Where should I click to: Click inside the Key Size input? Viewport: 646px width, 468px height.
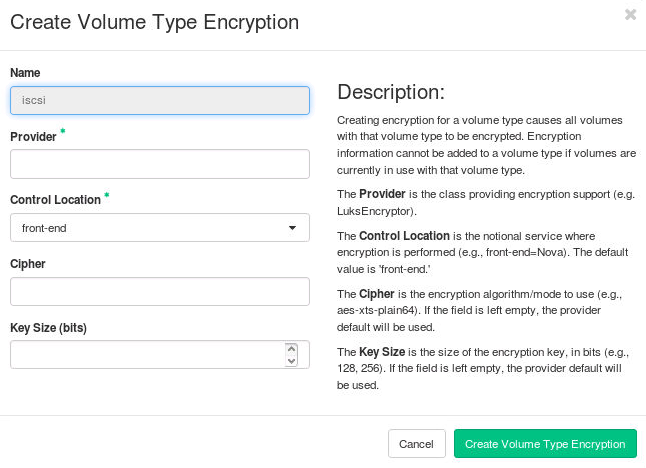pos(145,355)
